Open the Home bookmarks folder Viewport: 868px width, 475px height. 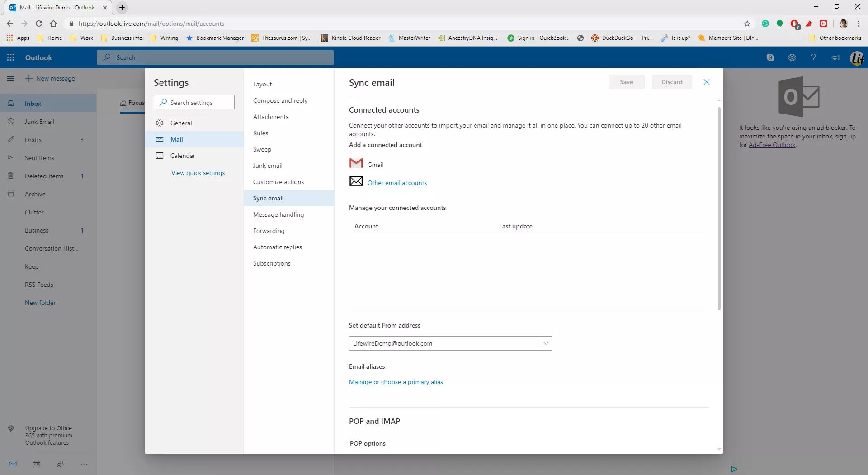pyautogui.click(x=50, y=38)
